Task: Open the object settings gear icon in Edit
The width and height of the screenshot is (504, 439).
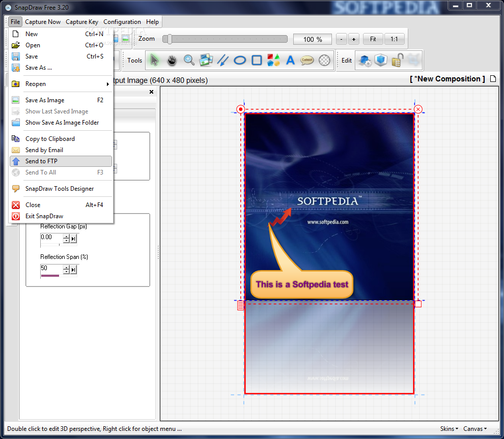Action: 365,61
